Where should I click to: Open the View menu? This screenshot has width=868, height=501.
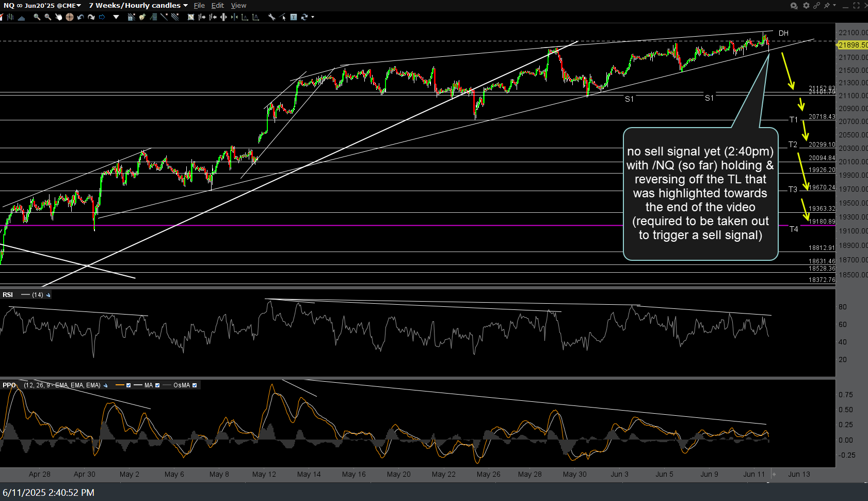[x=238, y=5]
